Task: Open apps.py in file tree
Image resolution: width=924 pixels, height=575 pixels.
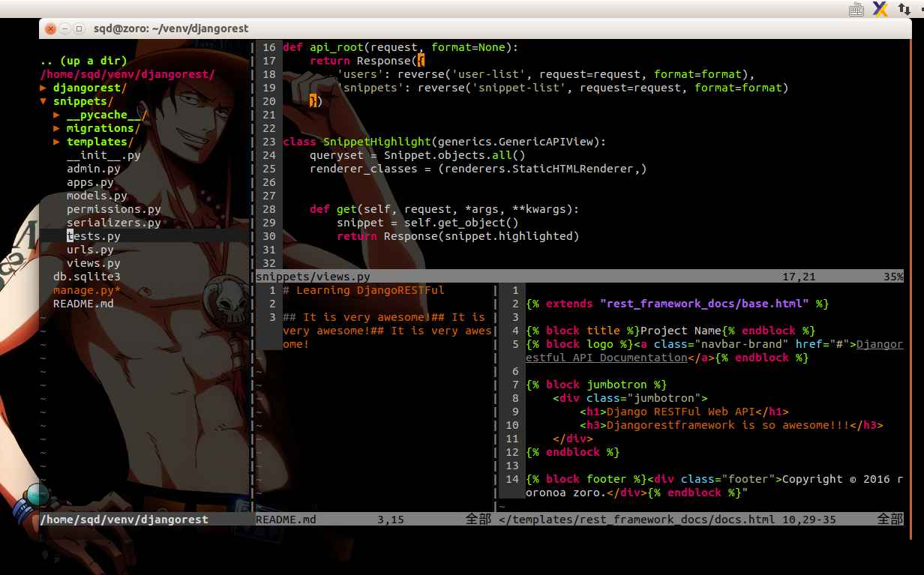Action: (90, 182)
